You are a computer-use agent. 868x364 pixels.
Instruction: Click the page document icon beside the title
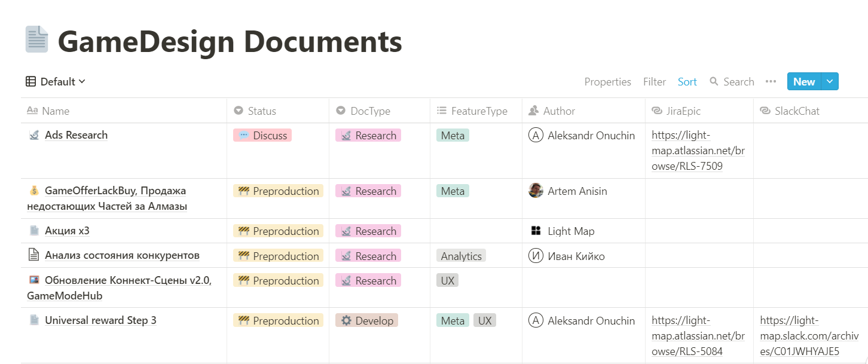(36, 39)
